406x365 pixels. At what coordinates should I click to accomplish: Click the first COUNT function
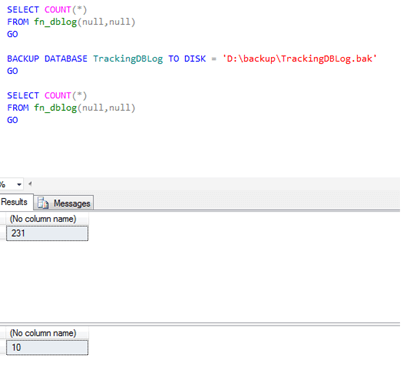pyautogui.click(x=58, y=10)
